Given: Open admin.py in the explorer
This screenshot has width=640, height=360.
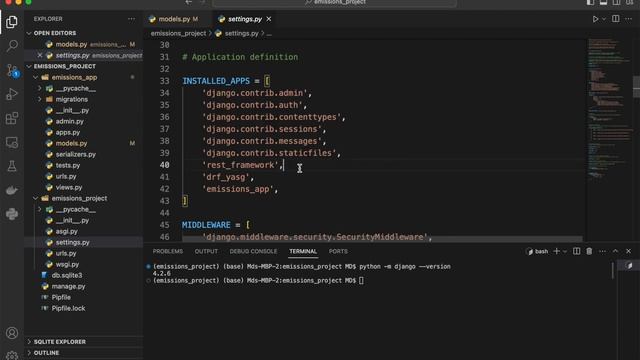Looking at the screenshot, I should pos(69,121).
